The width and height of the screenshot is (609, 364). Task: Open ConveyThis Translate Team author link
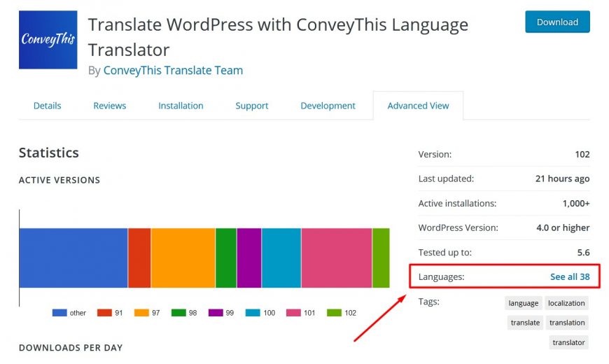tap(173, 70)
